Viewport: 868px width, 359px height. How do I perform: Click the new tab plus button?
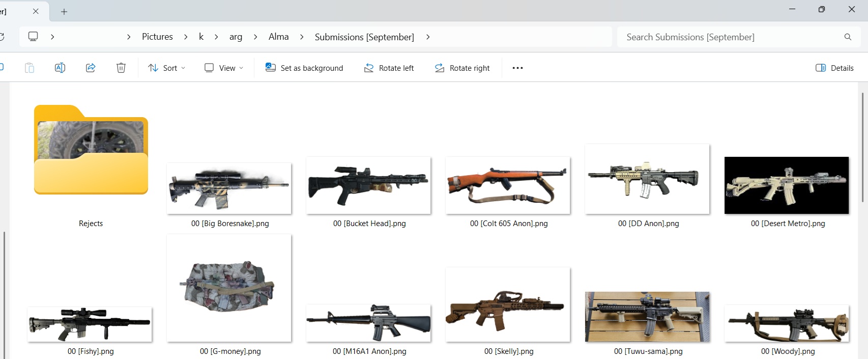click(x=64, y=11)
